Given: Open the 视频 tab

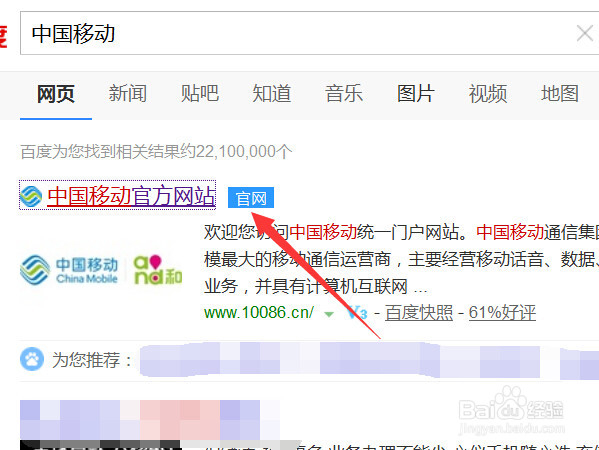Looking at the screenshot, I should pyautogui.click(x=488, y=94).
